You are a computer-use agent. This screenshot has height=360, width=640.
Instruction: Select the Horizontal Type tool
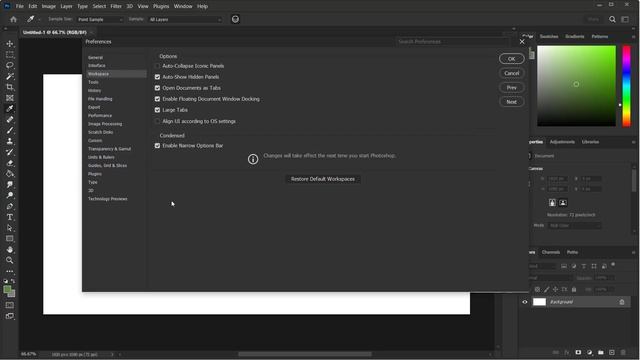(x=10, y=217)
